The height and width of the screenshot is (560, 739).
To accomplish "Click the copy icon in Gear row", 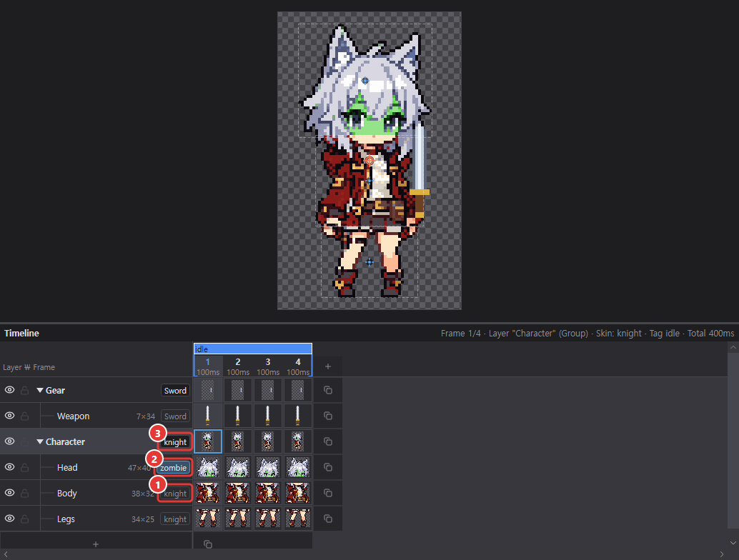I will [328, 391].
